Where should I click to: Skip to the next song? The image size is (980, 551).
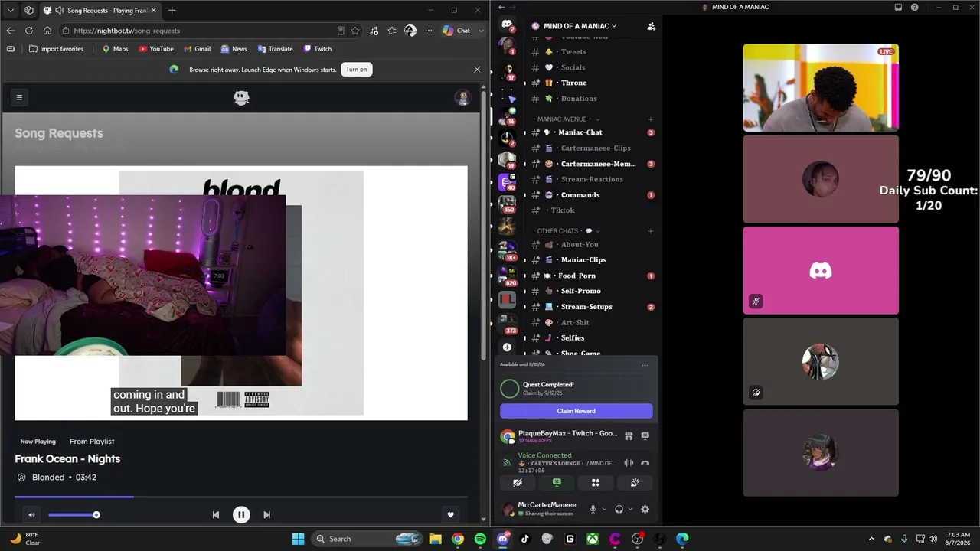click(x=266, y=515)
